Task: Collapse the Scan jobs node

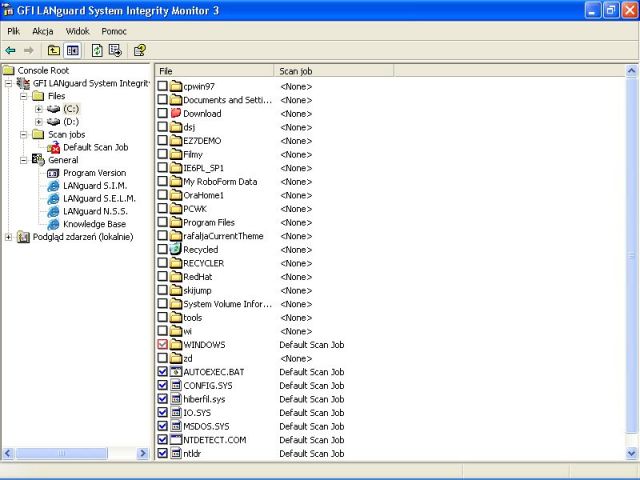Action: 24,135
